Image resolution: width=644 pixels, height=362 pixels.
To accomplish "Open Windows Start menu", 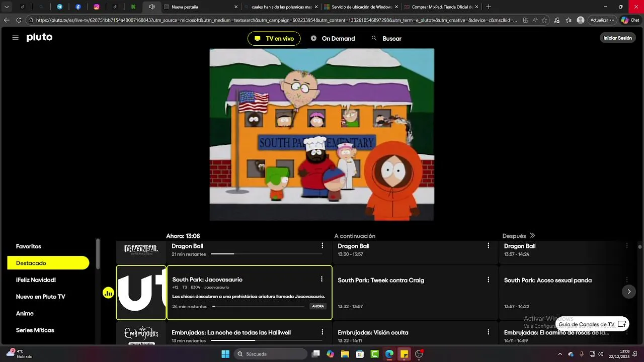I will (x=225, y=354).
